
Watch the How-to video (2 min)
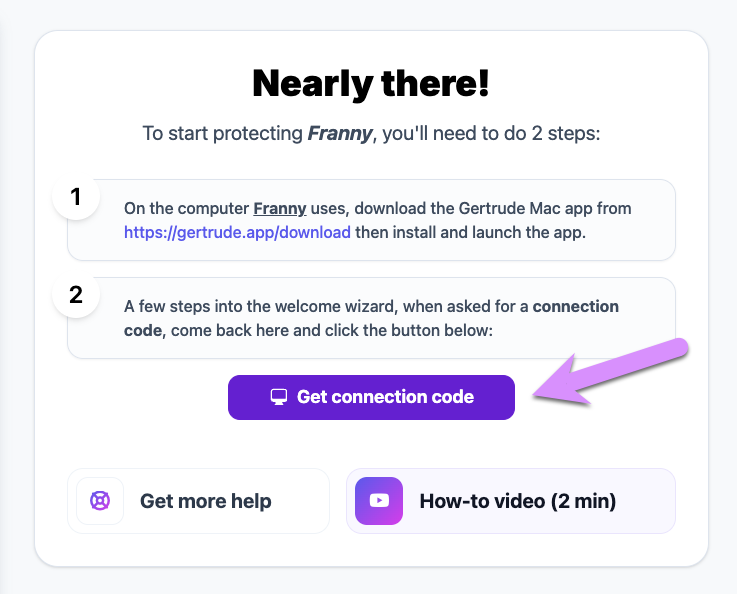click(511, 501)
